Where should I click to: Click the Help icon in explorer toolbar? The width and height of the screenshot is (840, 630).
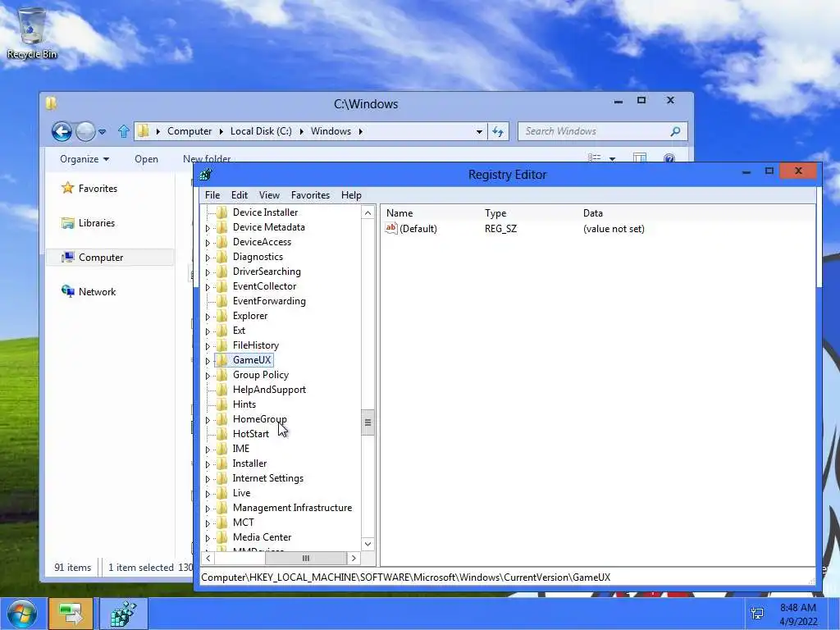tap(669, 158)
